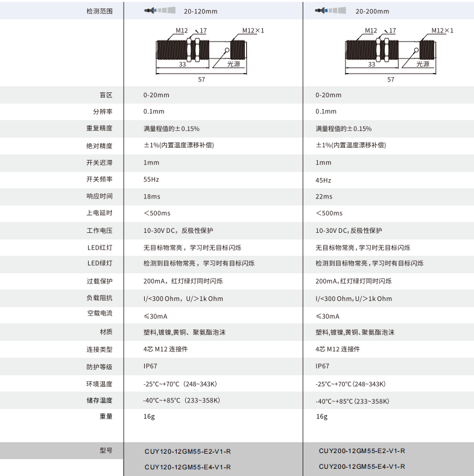Image resolution: width=474 pixels, height=476 pixels.
Task: Click the 储存温度 row label
Action: (x=100, y=401)
